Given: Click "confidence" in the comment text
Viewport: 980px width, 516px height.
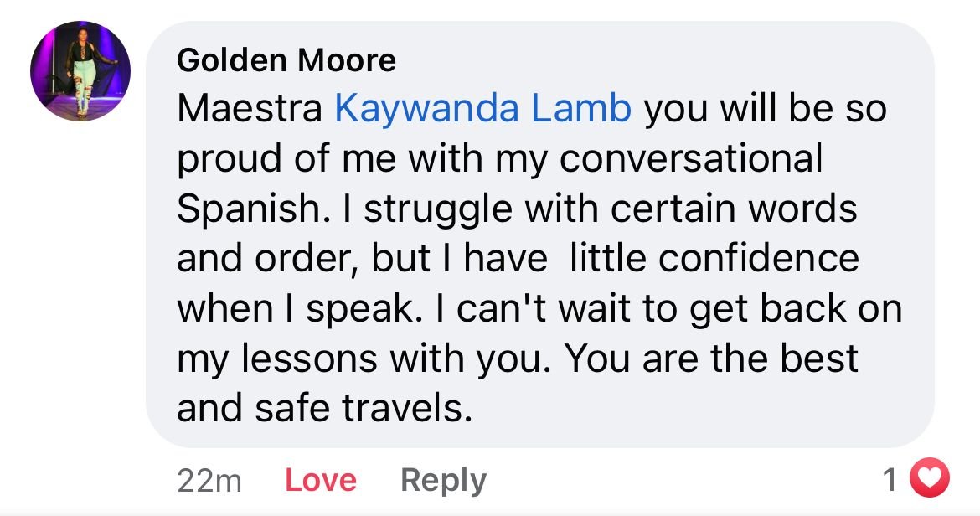Looking at the screenshot, I should pyautogui.click(x=758, y=259).
